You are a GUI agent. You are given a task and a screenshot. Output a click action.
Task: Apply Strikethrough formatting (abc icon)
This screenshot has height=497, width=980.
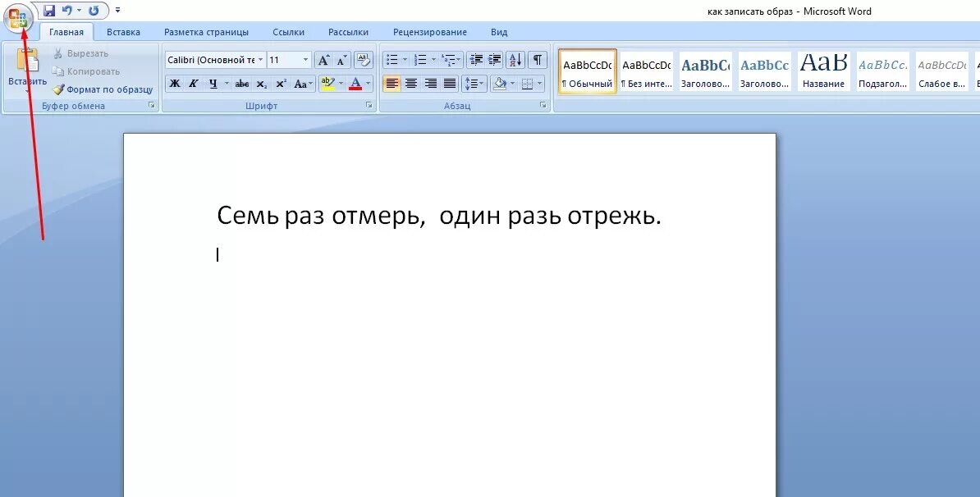point(242,83)
